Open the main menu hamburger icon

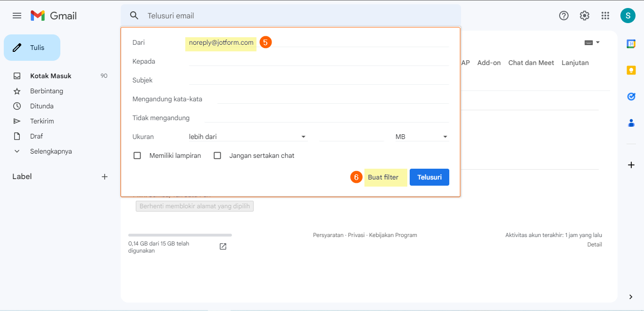17,16
